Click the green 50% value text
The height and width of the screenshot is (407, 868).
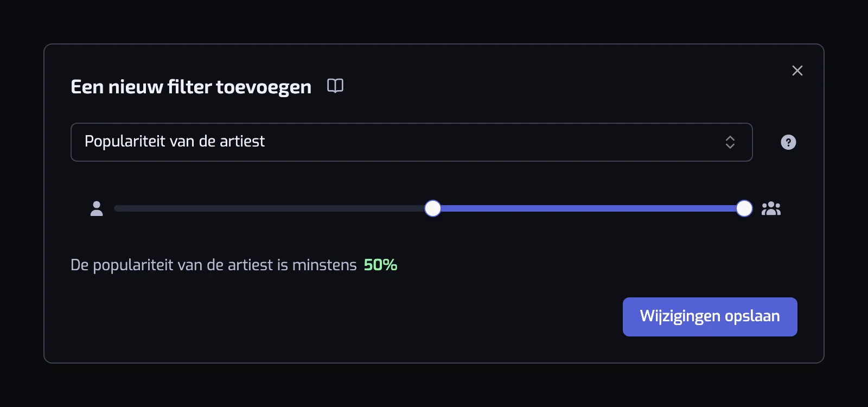380,265
